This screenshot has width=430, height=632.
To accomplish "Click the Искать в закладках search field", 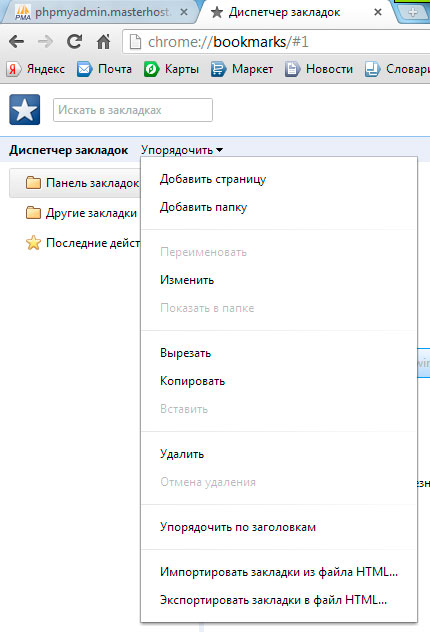I will tap(133, 110).
